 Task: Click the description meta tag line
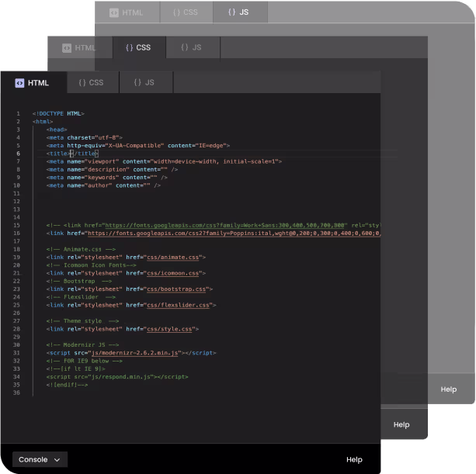112,170
